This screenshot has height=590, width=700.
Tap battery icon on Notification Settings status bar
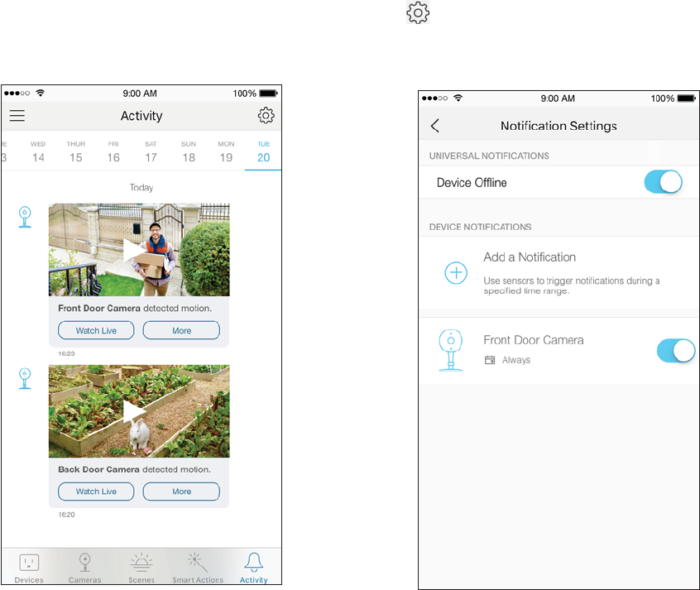point(687,98)
